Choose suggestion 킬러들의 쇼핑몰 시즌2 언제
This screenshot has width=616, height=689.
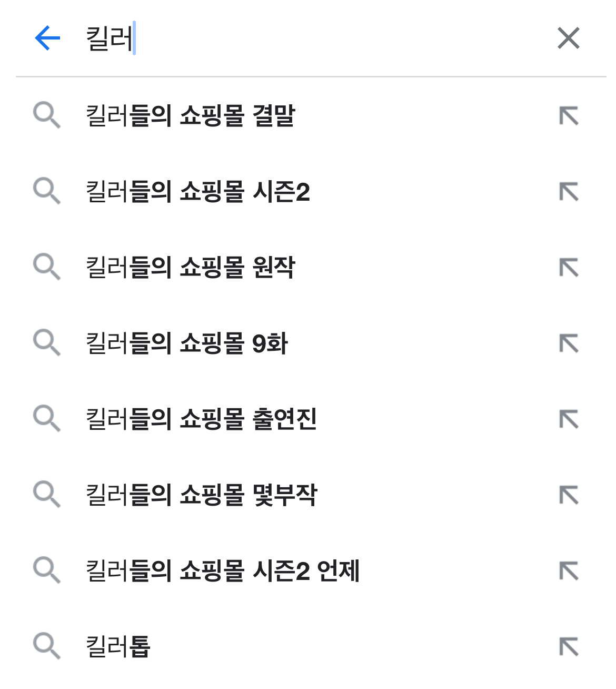tap(222, 570)
